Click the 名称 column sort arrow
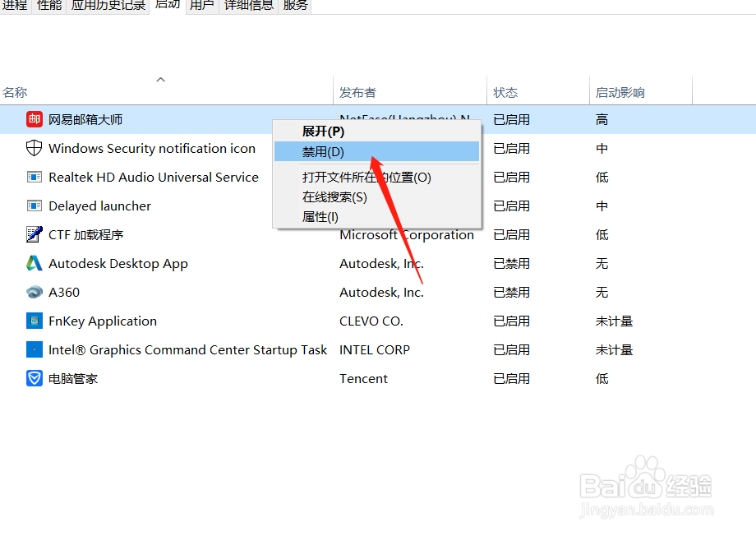This screenshot has height=536, width=756. tap(160, 80)
